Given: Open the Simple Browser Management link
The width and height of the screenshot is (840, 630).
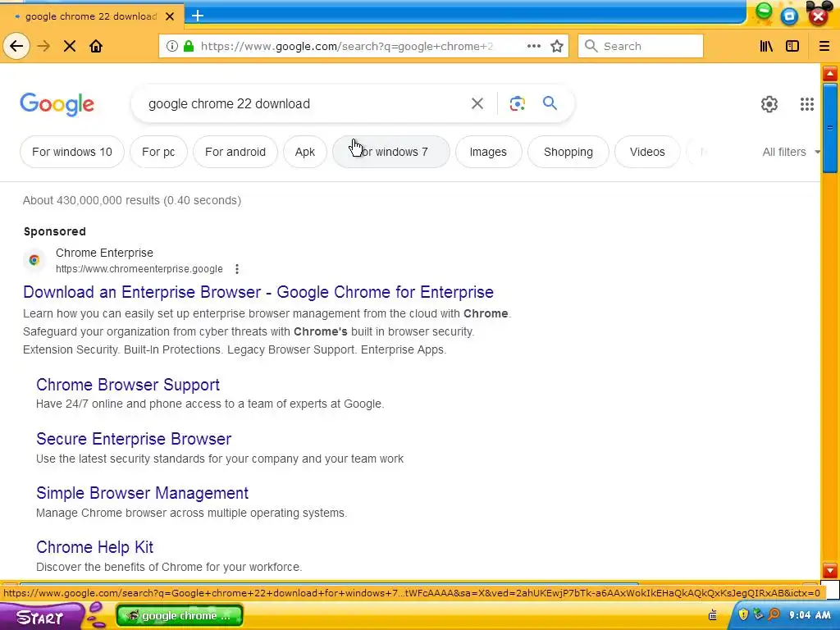Looking at the screenshot, I should [143, 493].
